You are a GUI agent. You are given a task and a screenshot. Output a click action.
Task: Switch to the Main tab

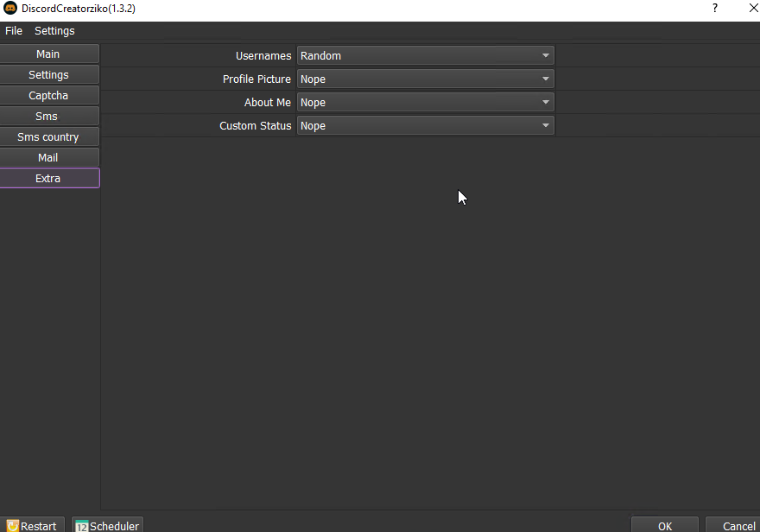(x=49, y=54)
